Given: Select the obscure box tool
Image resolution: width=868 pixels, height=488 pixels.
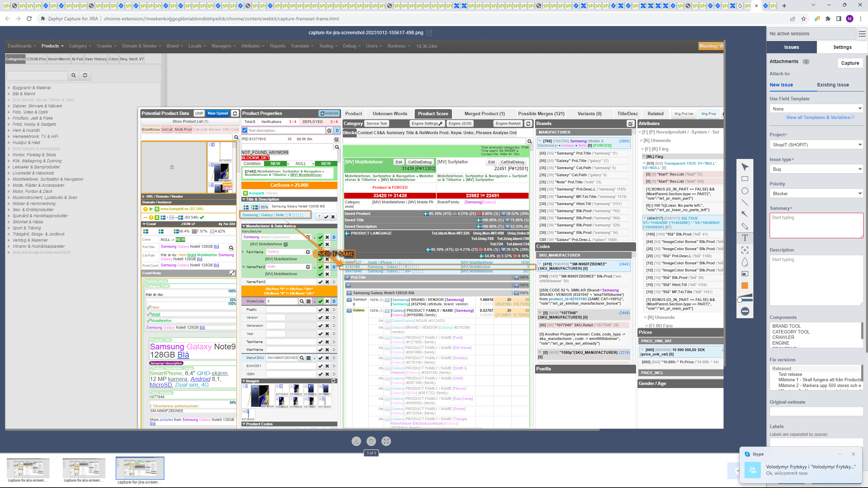Looking at the screenshot, I should click(x=745, y=274).
